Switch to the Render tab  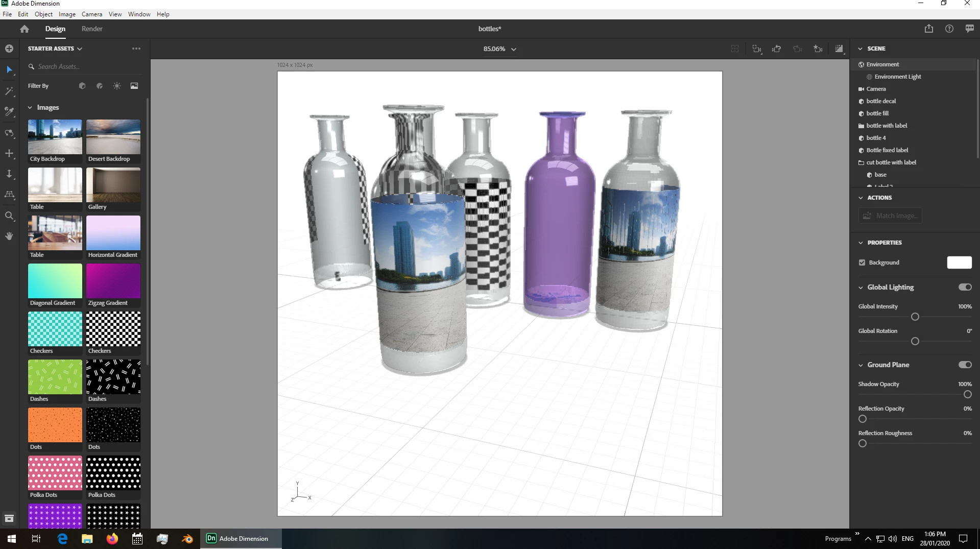tap(92, 29)
